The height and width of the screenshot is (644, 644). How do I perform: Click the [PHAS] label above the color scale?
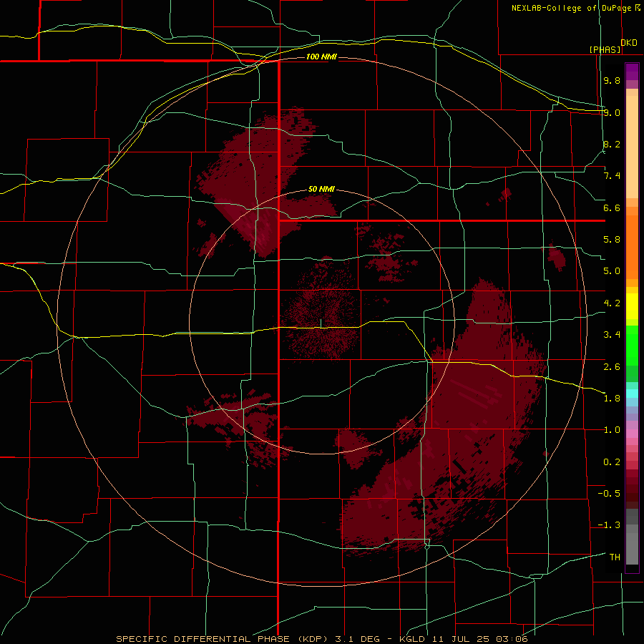pos(605,49)
